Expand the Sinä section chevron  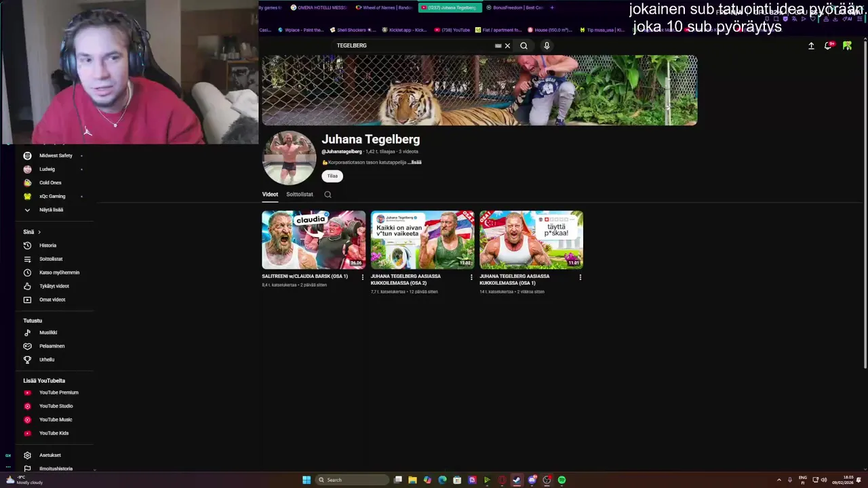click(39, 232)
